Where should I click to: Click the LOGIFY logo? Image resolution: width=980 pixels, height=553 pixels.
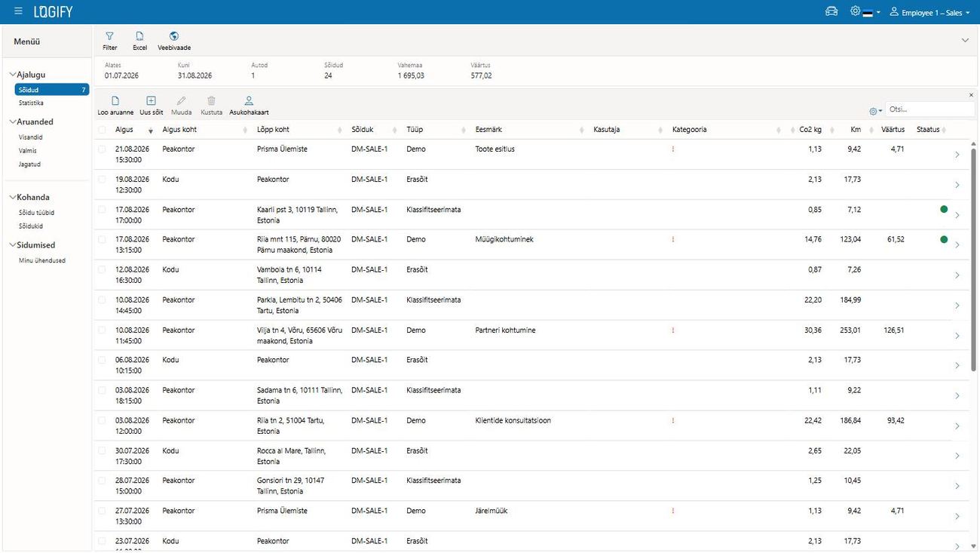point(53,12)
